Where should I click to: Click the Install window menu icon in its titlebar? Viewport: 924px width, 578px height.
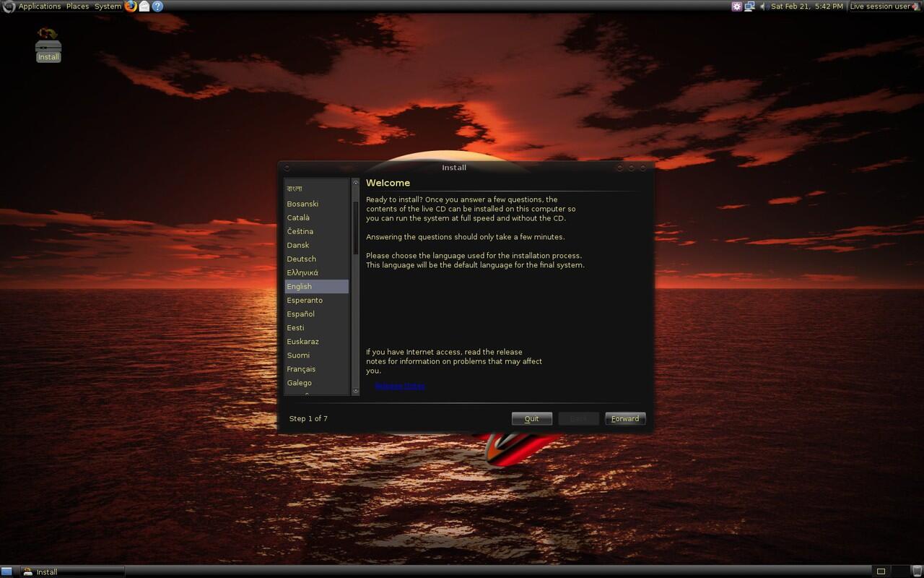click(x=287, y=167)
